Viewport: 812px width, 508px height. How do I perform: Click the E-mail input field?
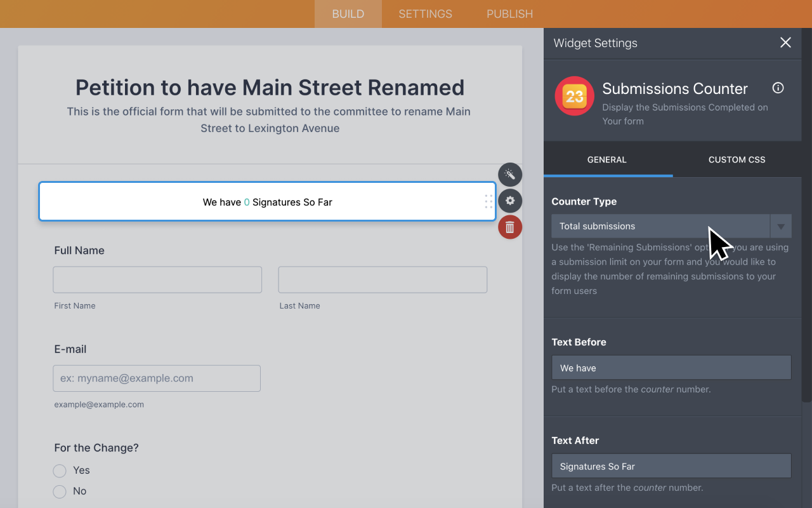coord(157,378)
